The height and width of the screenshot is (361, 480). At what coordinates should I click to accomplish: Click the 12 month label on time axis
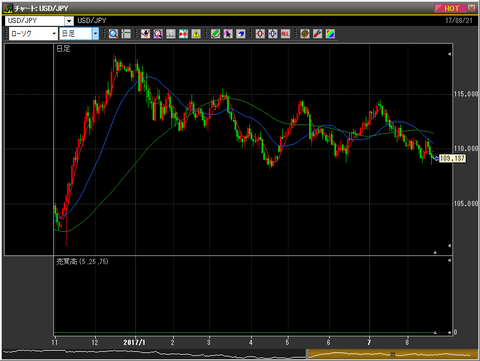(95, 342)
